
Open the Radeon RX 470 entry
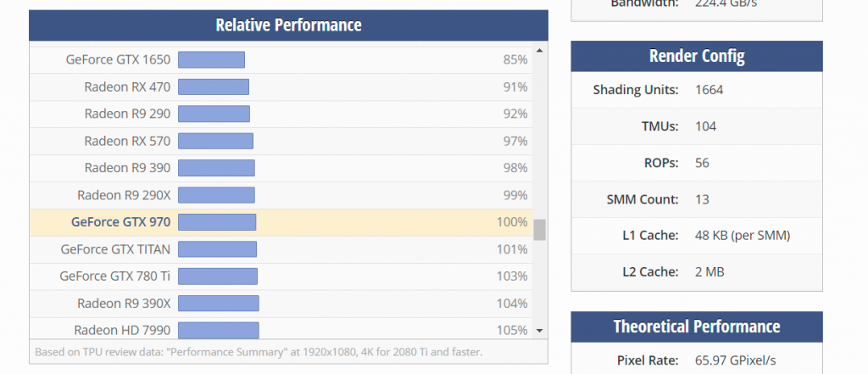click(127, 87)
